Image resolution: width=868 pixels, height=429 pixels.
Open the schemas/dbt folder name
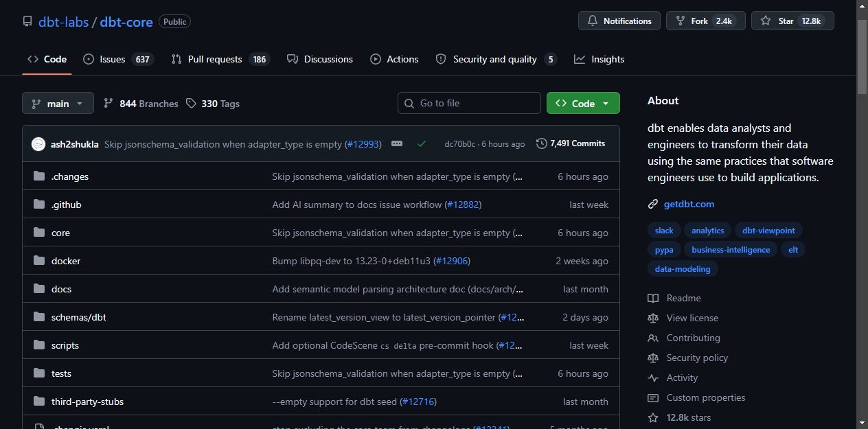(79, 317)
